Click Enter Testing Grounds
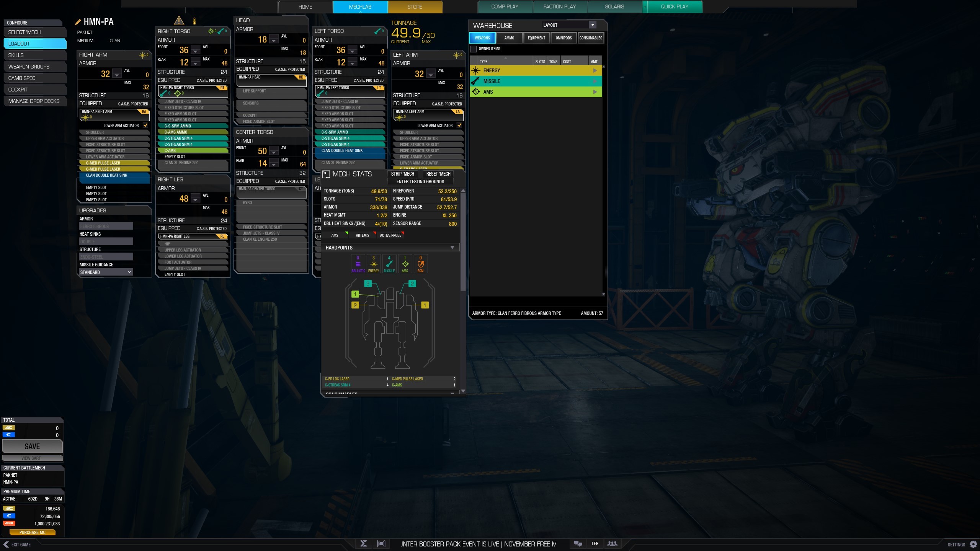Screen dimensions: 980x551 point(420,181)
